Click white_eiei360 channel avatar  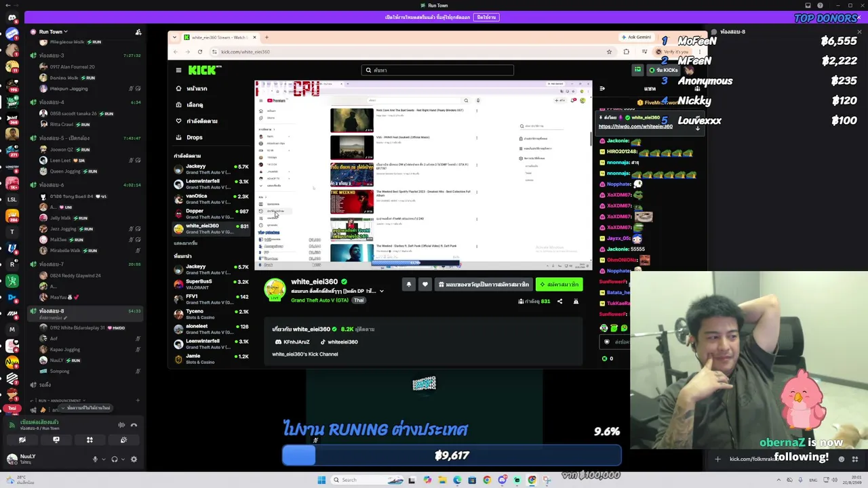tap(275, 290)
